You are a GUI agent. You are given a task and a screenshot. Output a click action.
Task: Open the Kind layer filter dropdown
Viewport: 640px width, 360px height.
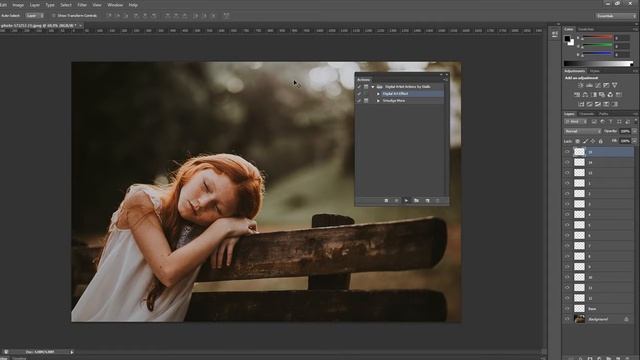pos(576,122)
